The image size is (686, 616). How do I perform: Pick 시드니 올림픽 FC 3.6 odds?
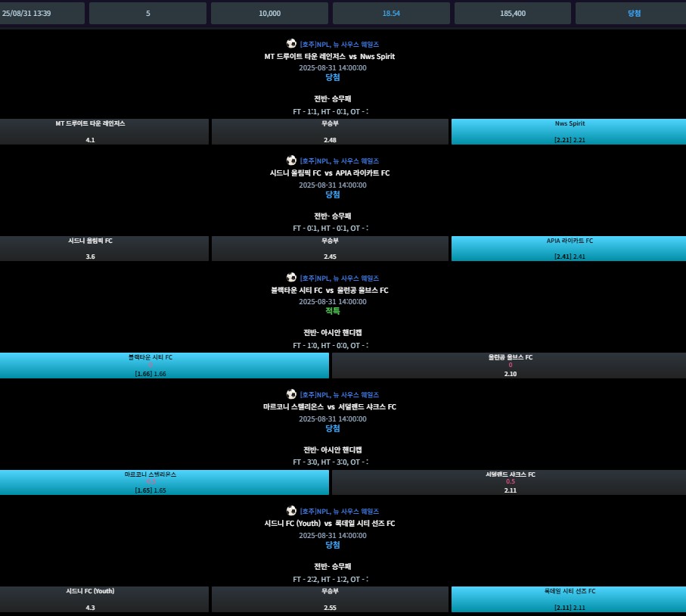[104, 249]
